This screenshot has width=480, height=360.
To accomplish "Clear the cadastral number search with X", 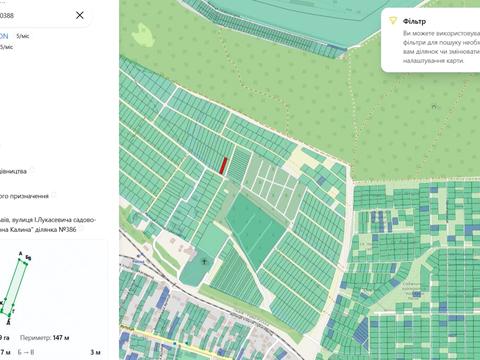I will click(x=80, y=15).
